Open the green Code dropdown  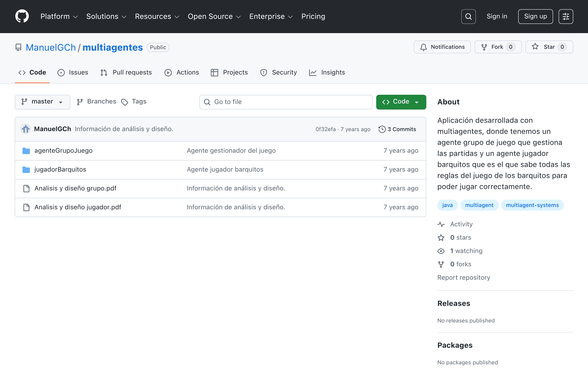[x=401, y=102]
